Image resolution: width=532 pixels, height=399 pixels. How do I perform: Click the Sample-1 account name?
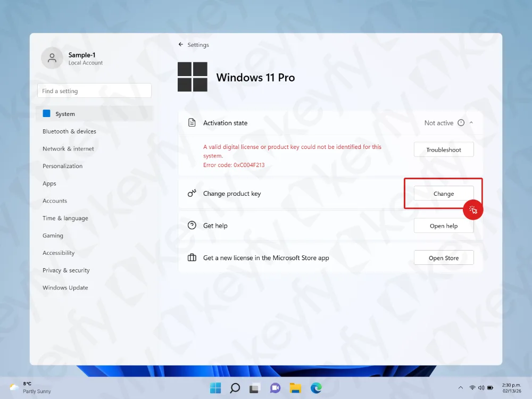coord(82,55)
